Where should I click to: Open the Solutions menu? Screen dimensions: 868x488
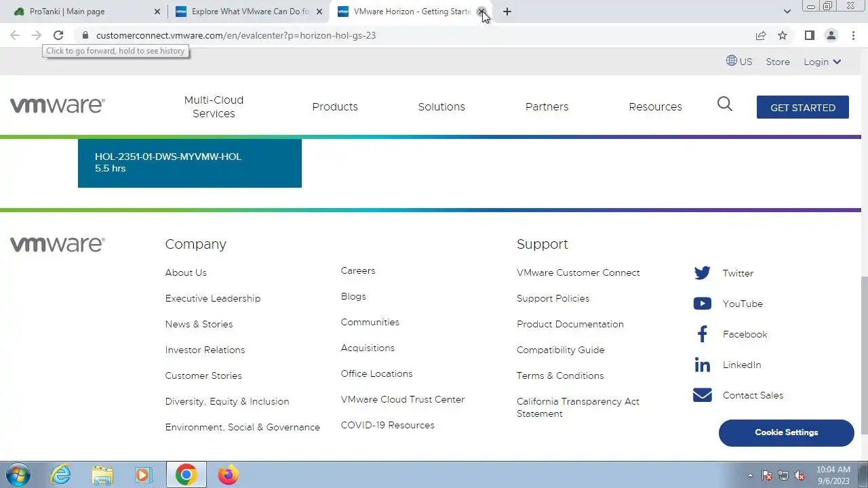(x=441, y=106)
